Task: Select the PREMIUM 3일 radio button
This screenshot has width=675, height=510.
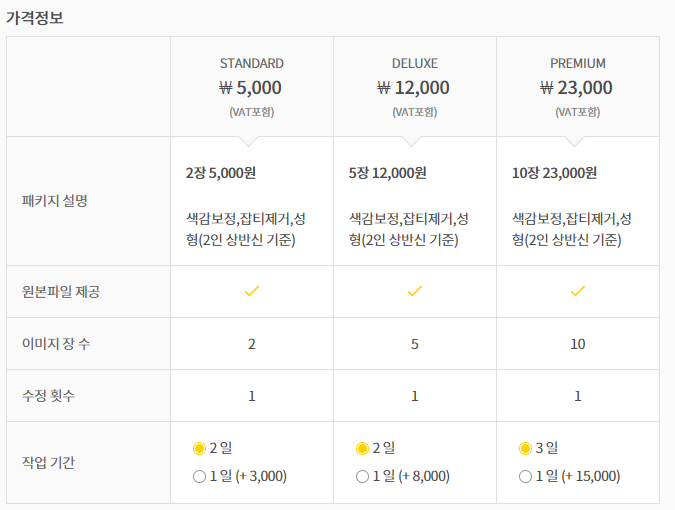Action: click(525, 448)
